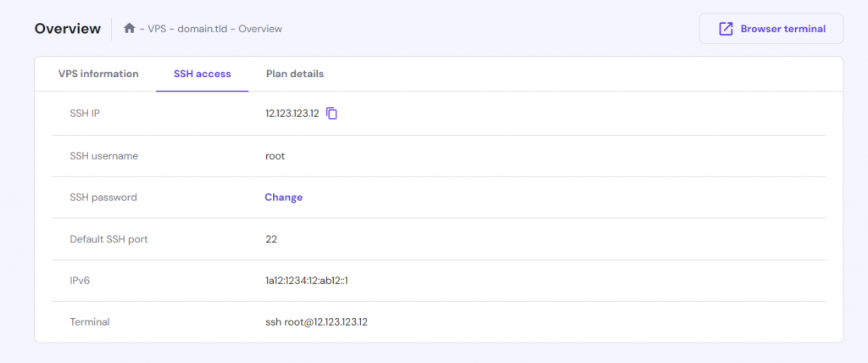Click the ssh root@12.123.123.12 terminal command
This screenshot has height=363, width=868.
tap(322, 321)
